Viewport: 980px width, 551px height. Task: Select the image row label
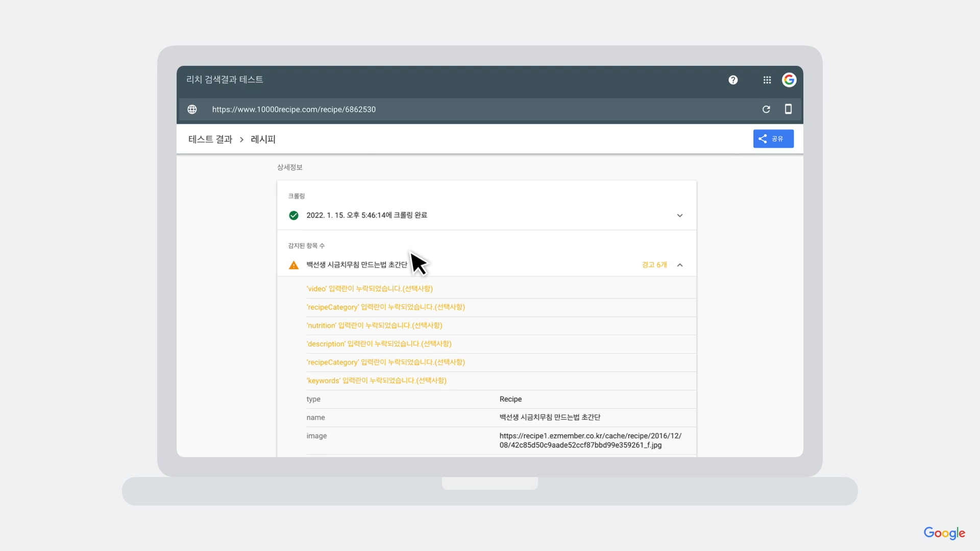(x=316, y=436)
